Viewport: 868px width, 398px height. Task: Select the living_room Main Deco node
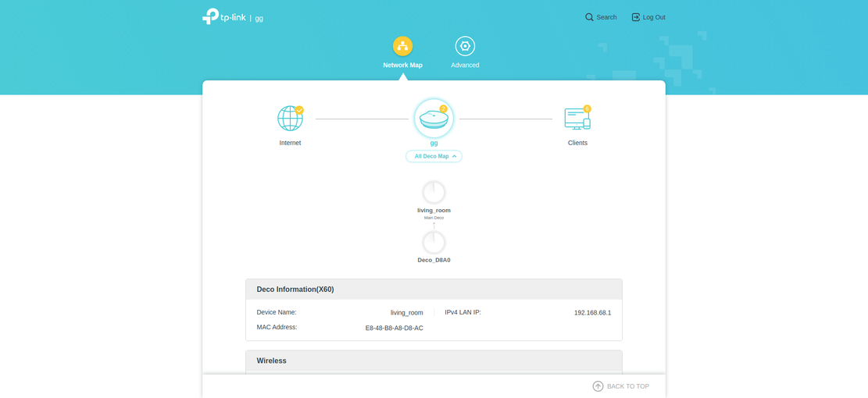tap(434, 193)
